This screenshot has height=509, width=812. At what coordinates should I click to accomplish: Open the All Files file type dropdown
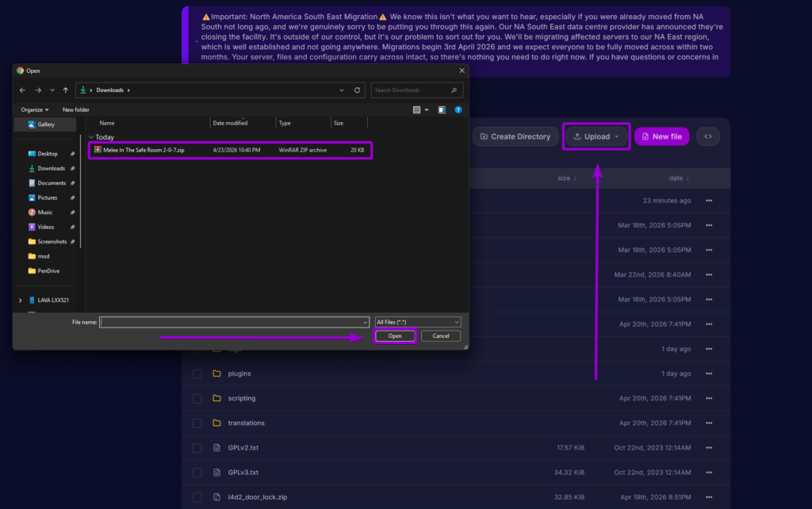point(418,321)
